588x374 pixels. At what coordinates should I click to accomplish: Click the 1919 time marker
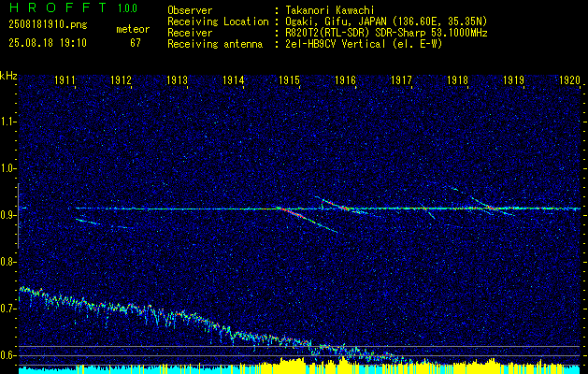(x=514, y=80)
